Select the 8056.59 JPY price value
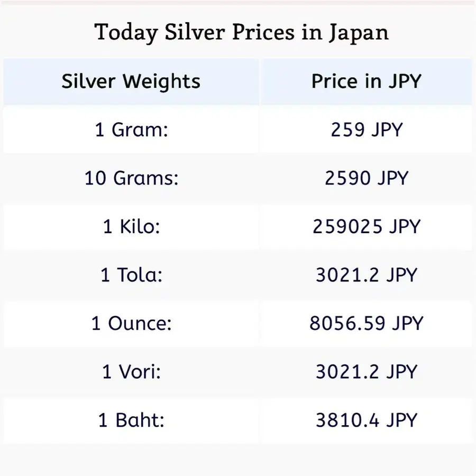The image size is (476, 476). tap(366, 323)
